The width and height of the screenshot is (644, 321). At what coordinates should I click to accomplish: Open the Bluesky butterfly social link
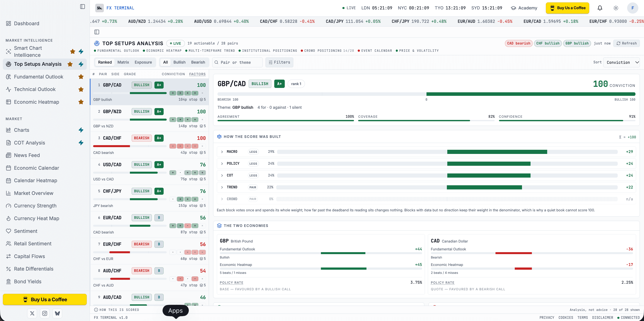click(x=57, y=313)
